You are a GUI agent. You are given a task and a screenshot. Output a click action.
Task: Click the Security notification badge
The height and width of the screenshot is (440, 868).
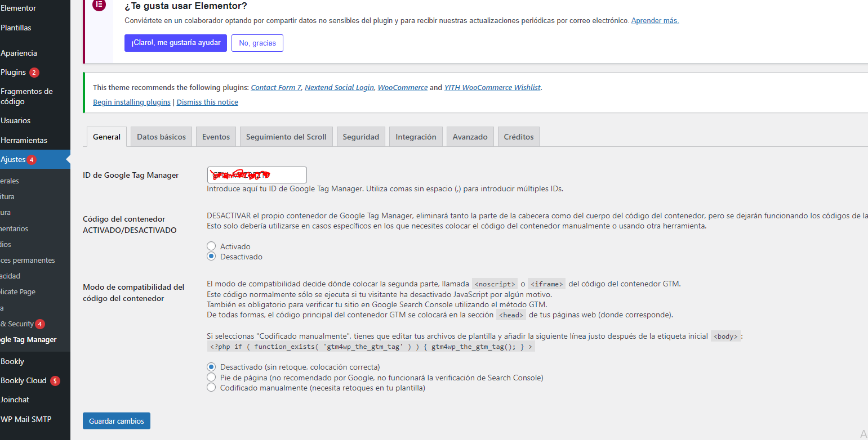pyautogui.click(x=39, y=324)
